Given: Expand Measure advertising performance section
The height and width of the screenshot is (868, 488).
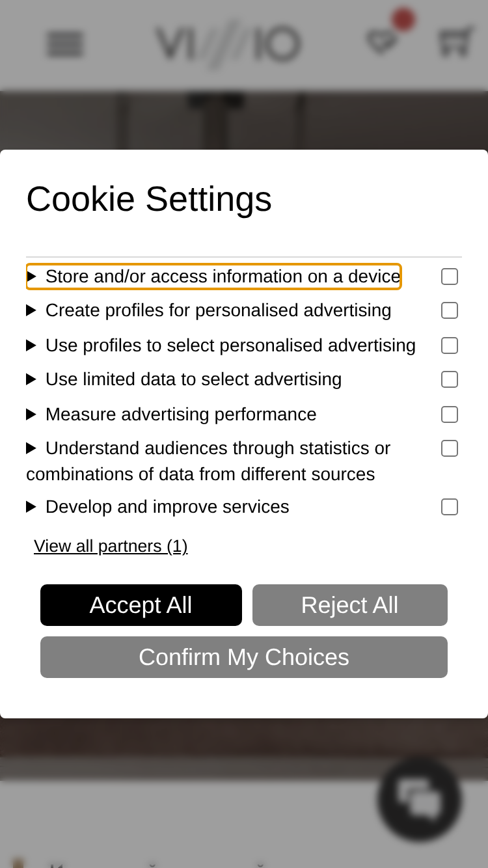Looking at the screenshot, I should (x=171, y=414).
